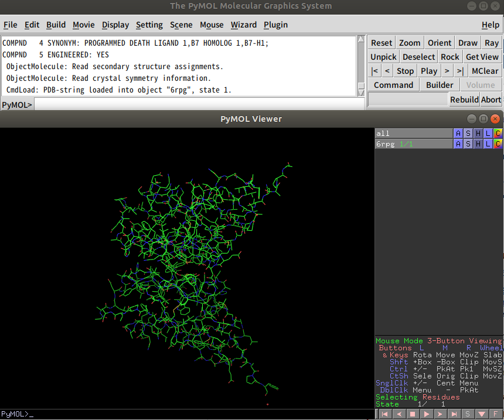
Task: Click the step-back frame icon in viewer
Action: tap(398, 414)
